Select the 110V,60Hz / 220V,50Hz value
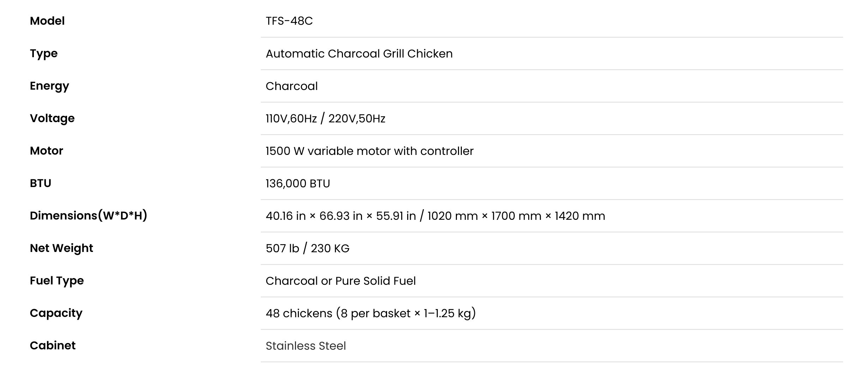 pos(325,119)
